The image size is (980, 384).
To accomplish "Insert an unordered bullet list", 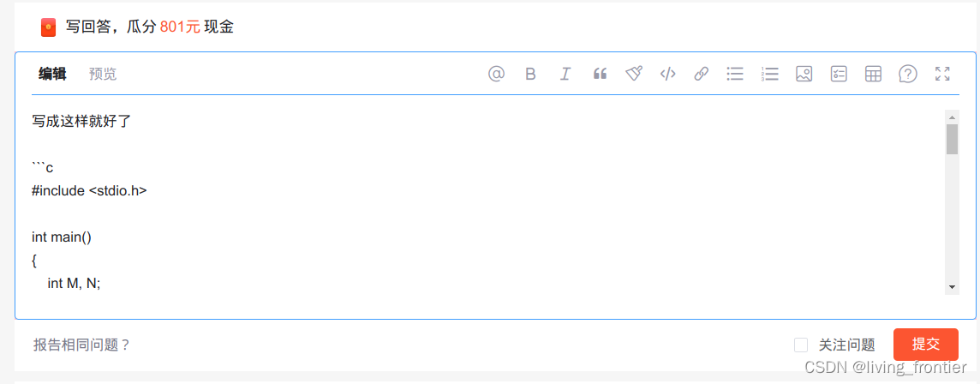I will 735,74.
